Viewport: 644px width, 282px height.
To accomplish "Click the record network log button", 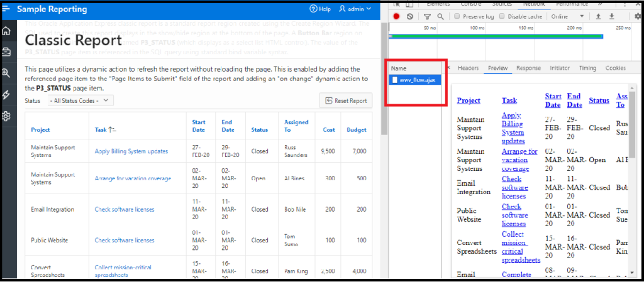I will click(x=397, y=16).
